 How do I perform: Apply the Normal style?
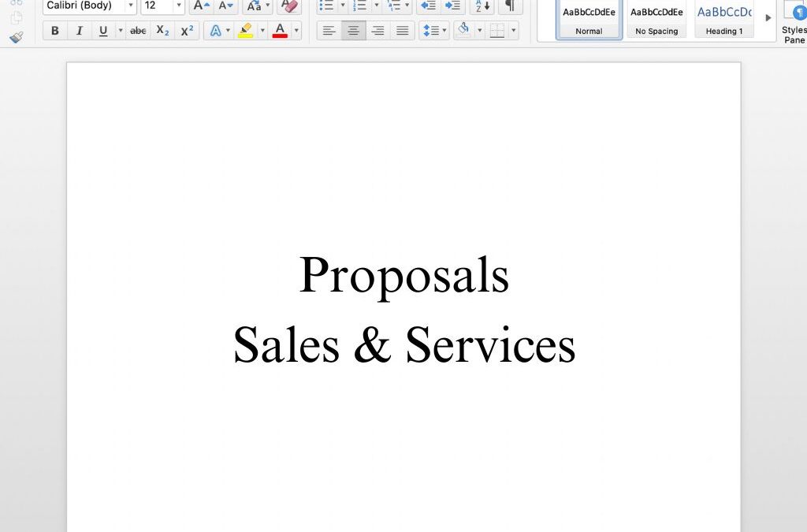pos(589,19)
